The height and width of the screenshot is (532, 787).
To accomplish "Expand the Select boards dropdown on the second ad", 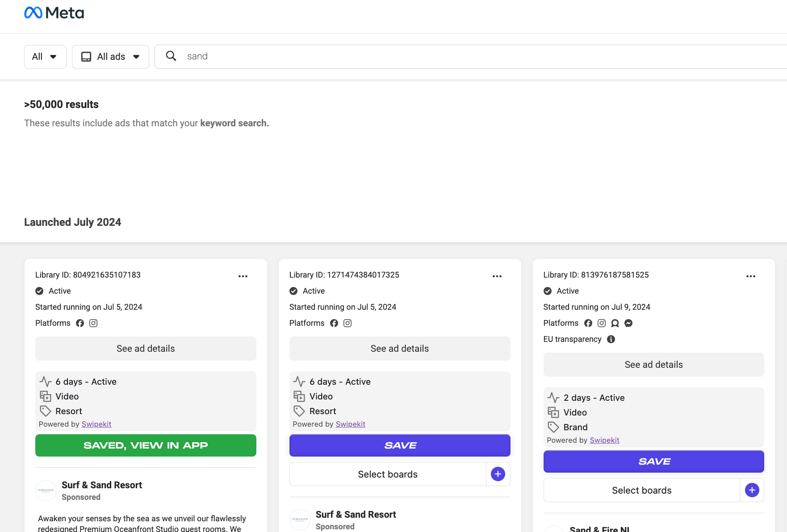I will point(387,474).
